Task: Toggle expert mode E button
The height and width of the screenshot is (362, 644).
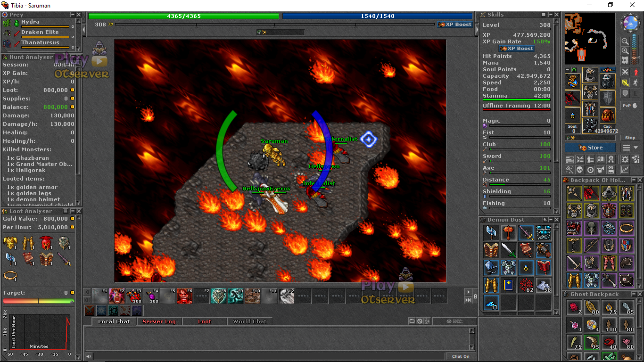Action: click(x=636, y=93)
